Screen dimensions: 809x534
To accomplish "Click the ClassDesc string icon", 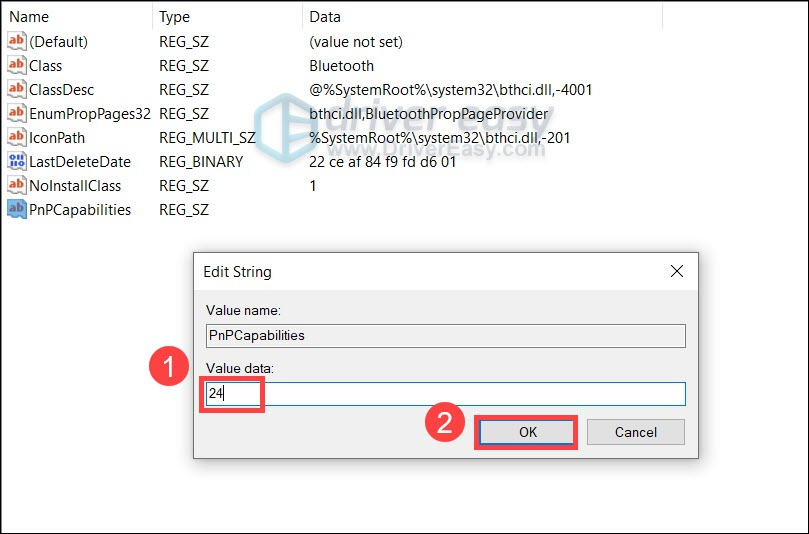I will coord(16,89).
